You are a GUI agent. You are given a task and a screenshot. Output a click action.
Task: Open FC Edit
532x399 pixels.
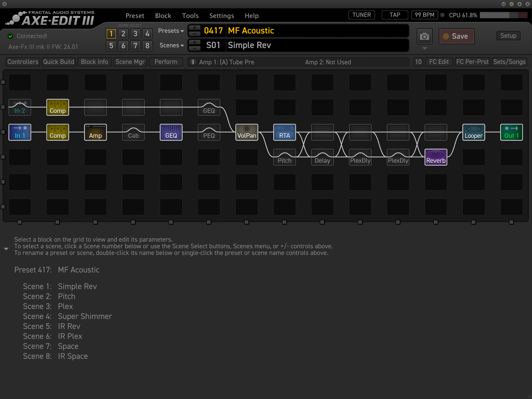pos(439,62)
